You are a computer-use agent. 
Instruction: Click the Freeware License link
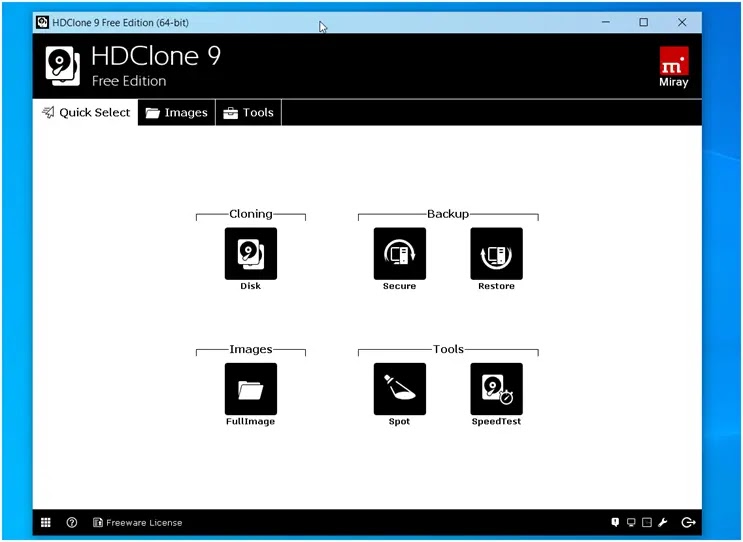pos(138,522)
